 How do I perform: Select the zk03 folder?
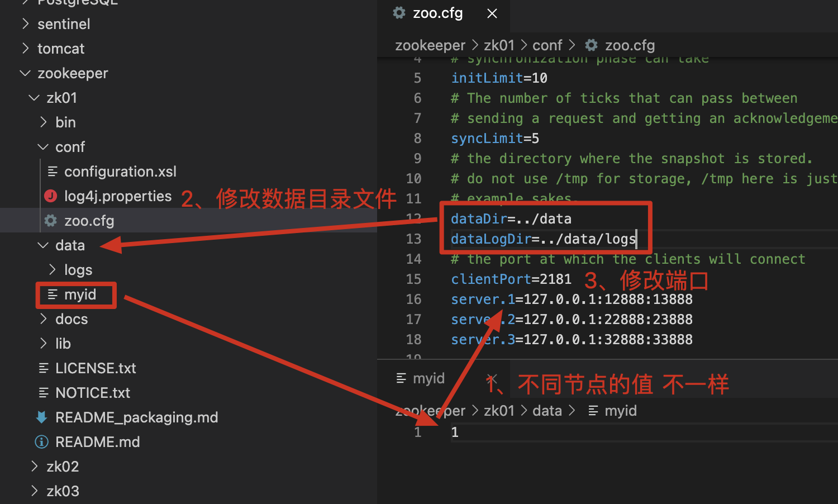pyautogui.click(x=63, y=491)
